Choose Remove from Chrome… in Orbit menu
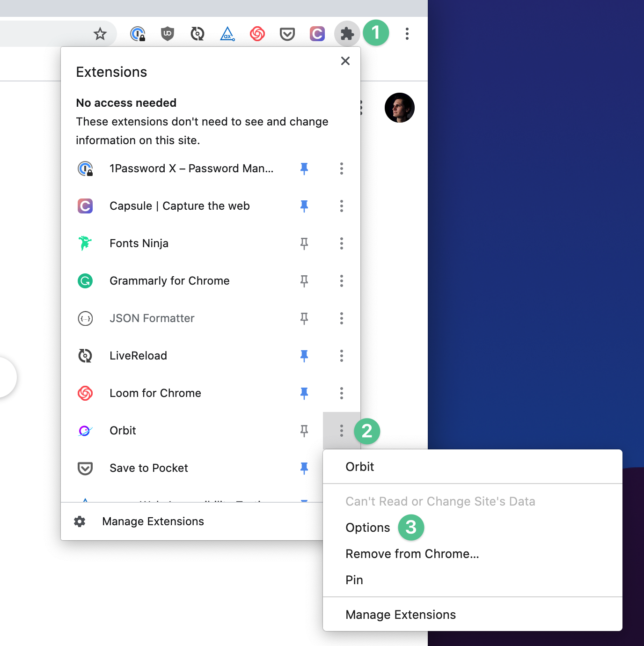This screenshot has height=646, width=644. coord(412,554)
